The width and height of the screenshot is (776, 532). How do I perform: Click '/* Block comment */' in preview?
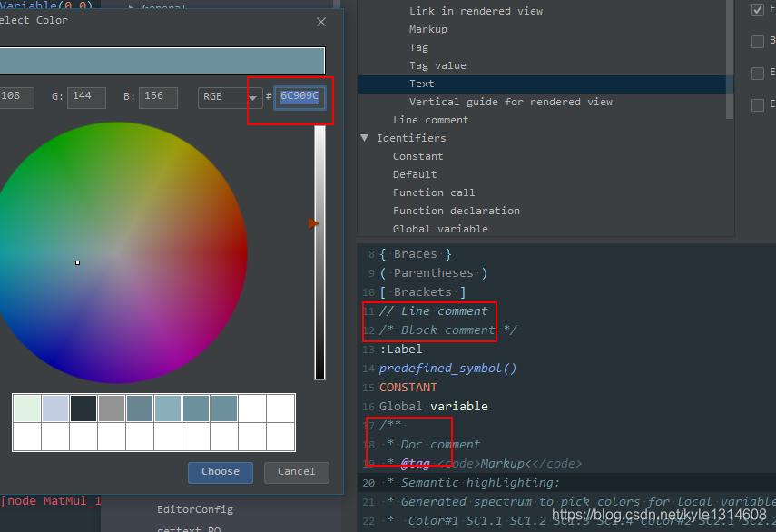(x=447, y=330)
